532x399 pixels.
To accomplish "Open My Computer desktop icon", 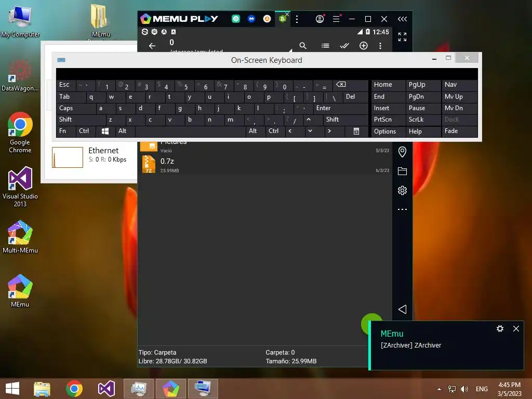I will [x=20, y=21].
